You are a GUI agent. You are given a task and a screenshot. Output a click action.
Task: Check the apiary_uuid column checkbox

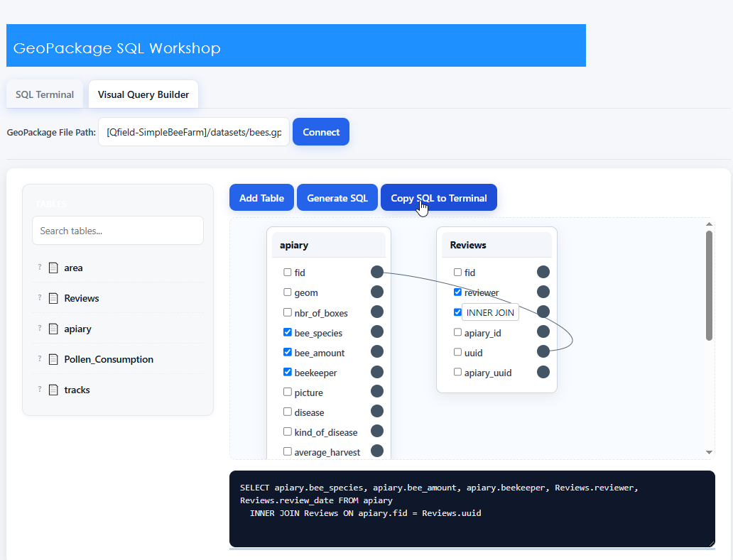pos(457,372)
